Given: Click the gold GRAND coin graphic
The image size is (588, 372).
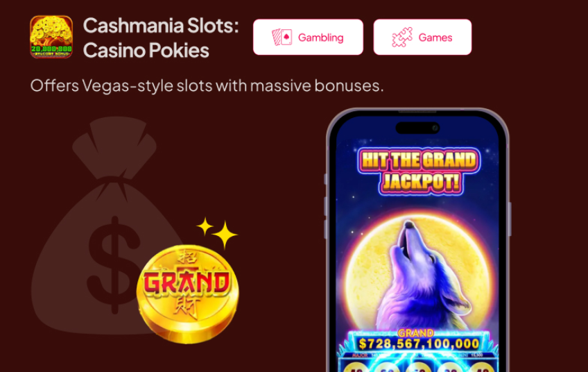Looking at the screenshot, I should (x=187, y=294).
